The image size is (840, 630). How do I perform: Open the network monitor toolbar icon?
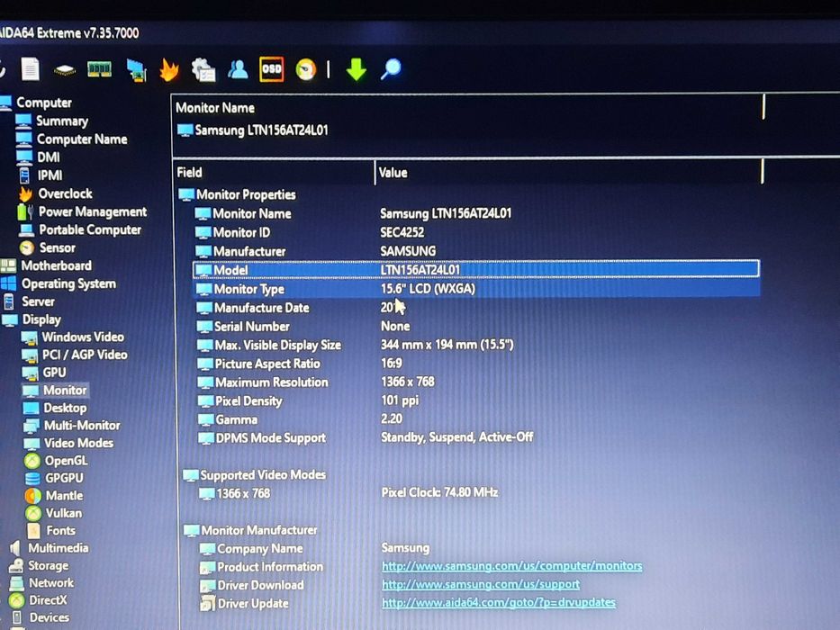coord(136,70)
